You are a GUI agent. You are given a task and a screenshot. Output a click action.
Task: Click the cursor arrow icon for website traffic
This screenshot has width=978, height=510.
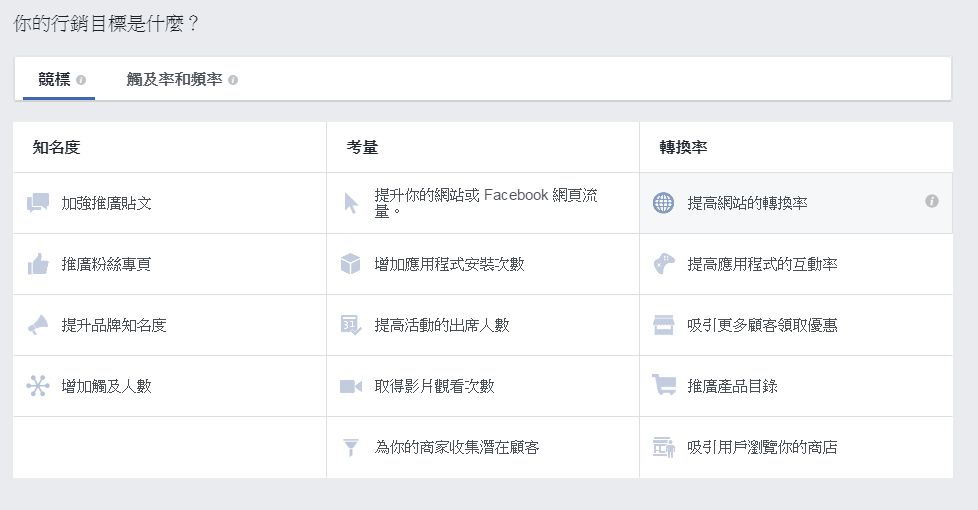[351, 203]
